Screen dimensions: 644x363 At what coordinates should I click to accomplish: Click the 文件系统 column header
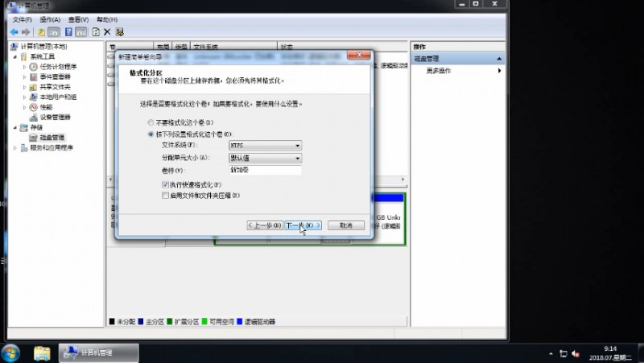coord(233,47)
